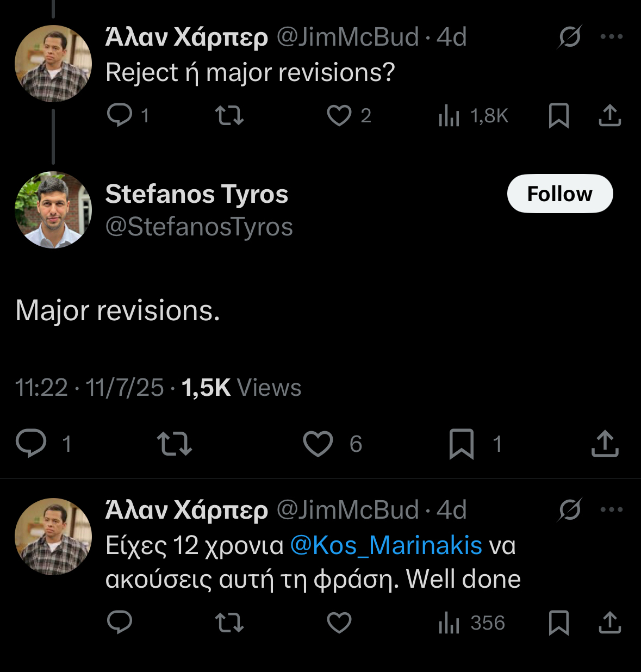641x672 pixels.
Task: Bookmark the Major revisions tweet
Action: tap(462, 443)
